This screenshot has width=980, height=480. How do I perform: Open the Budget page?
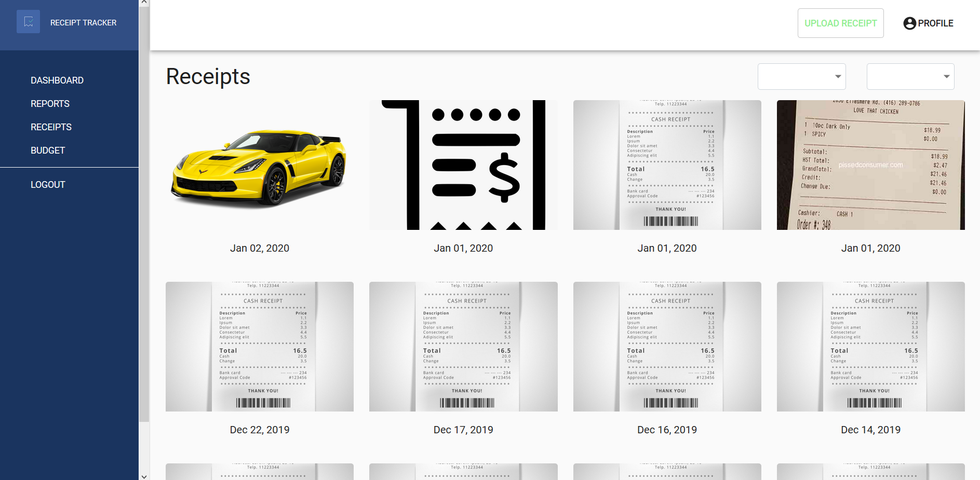[48, 150]
